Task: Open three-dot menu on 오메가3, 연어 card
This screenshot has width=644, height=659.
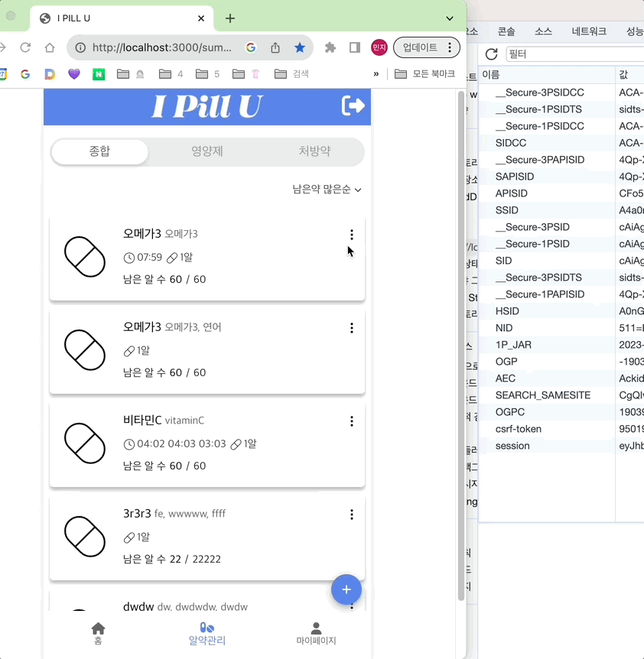Action: click(x=351, y=328)
